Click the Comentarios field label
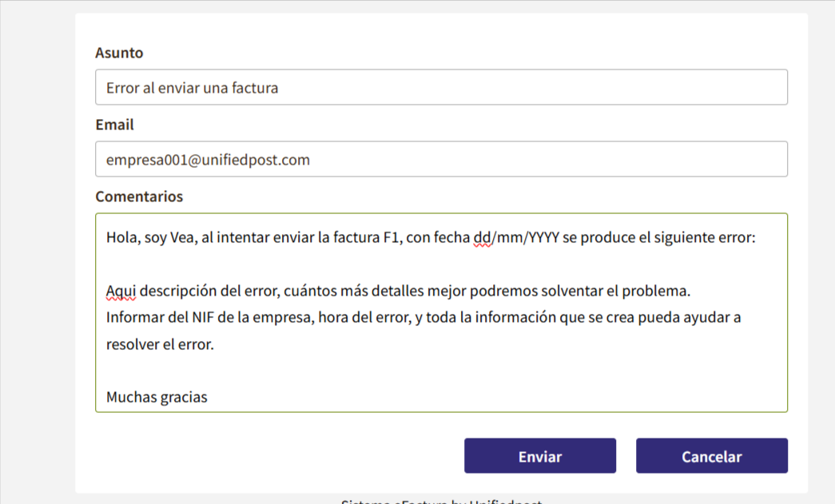Viewport: 835px width, 504px height. 139,196
